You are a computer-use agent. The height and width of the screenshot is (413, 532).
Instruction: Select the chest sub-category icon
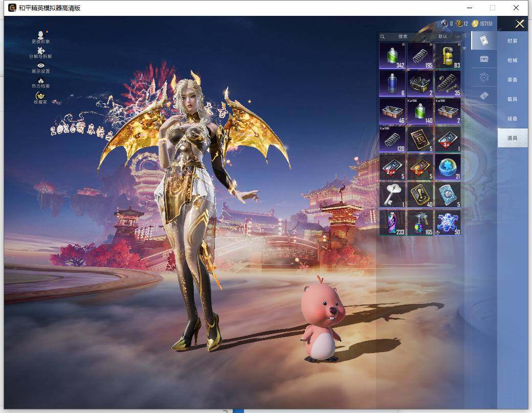[x=484, y=59]
